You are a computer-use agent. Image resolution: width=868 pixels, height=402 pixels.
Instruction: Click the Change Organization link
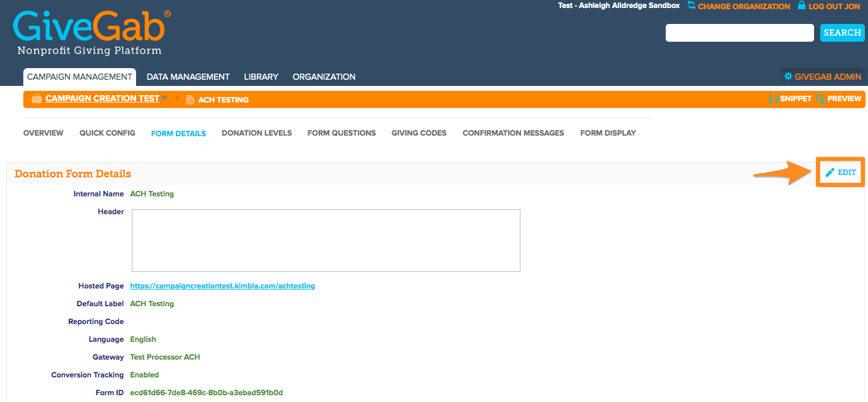click(744, 6)
